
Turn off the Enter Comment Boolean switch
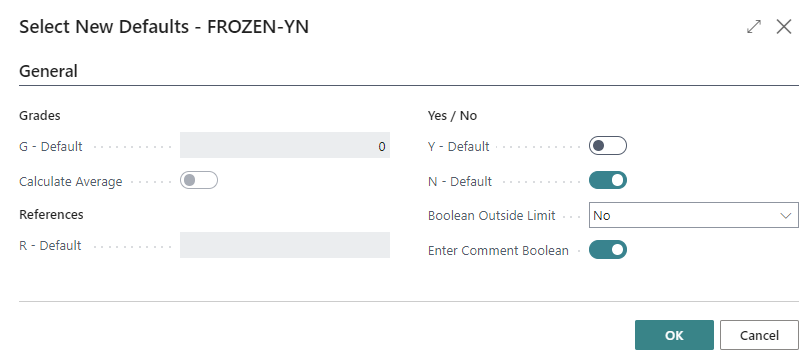608,250
